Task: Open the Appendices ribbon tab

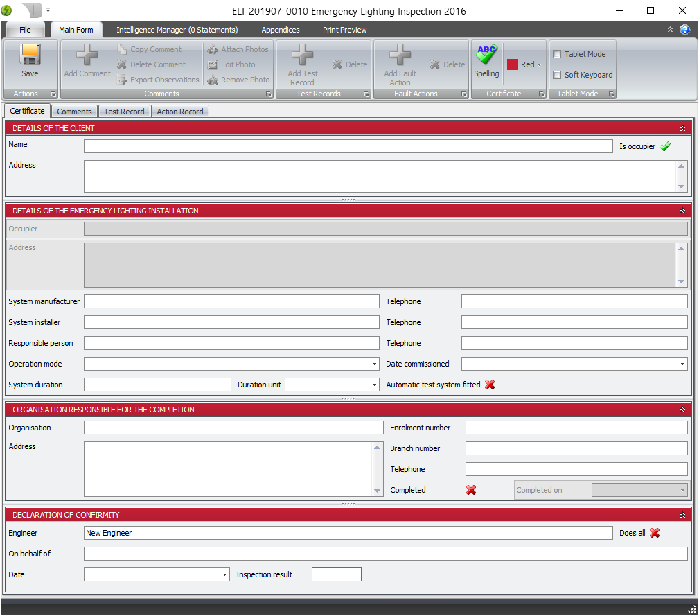Action: tap(281, 30)
